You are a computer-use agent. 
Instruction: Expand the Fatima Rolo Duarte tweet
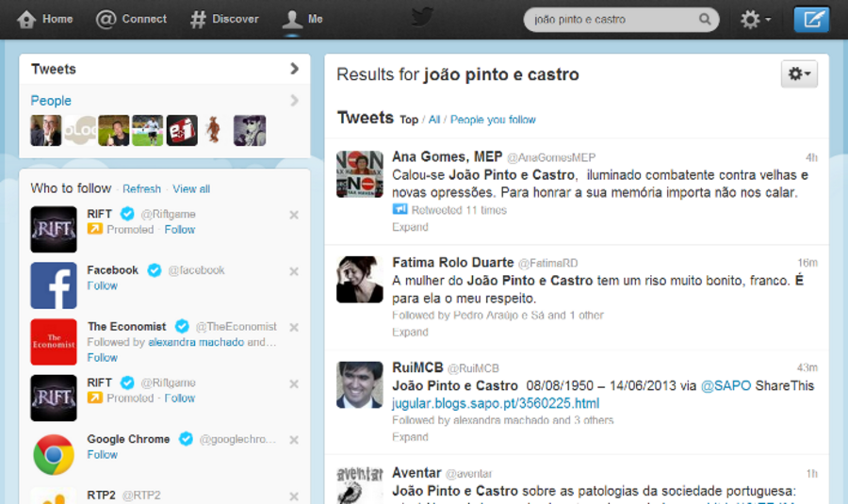tap(410, 332)
